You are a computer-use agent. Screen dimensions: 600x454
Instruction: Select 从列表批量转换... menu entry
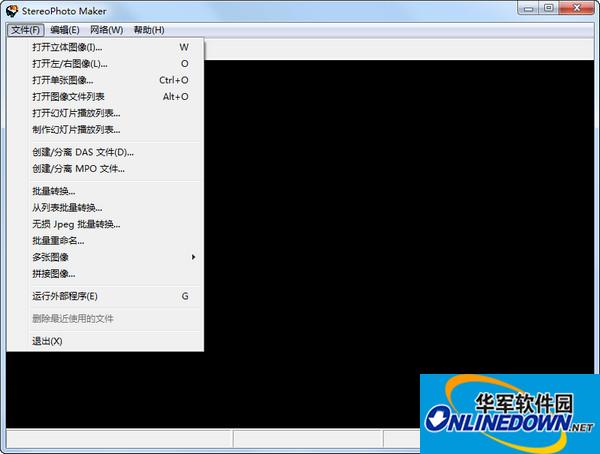(105, 207)
